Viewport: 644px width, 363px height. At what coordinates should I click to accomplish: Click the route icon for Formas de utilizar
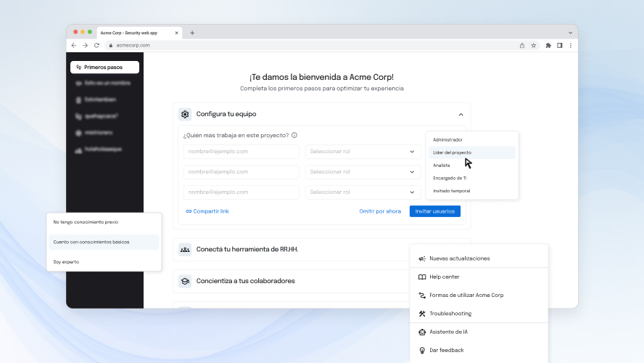click(422, 295)
